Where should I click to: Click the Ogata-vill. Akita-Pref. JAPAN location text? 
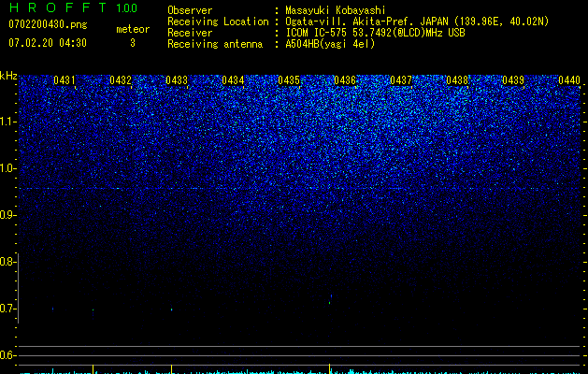[417, 22]
